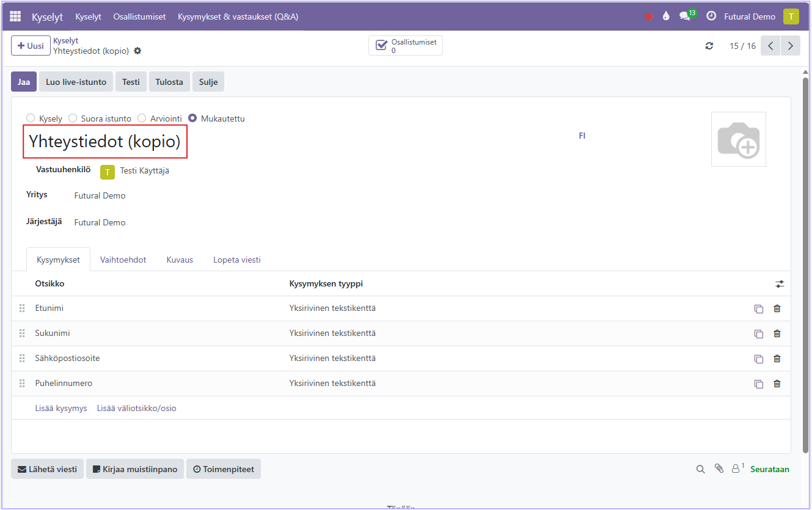Open the Osallistumiset menu in top bar
This screenshot has height=510, width=812.
139,16
